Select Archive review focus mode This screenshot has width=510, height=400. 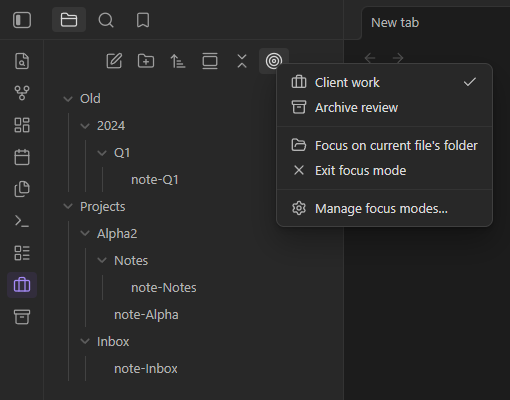point(384,107)
